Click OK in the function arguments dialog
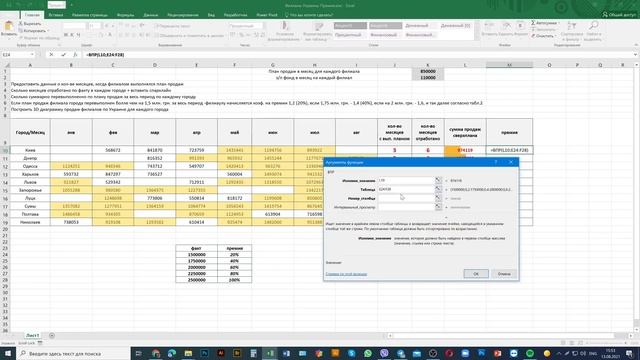The height and width of the screenshot is (360, 640). [x=476, y=274]
